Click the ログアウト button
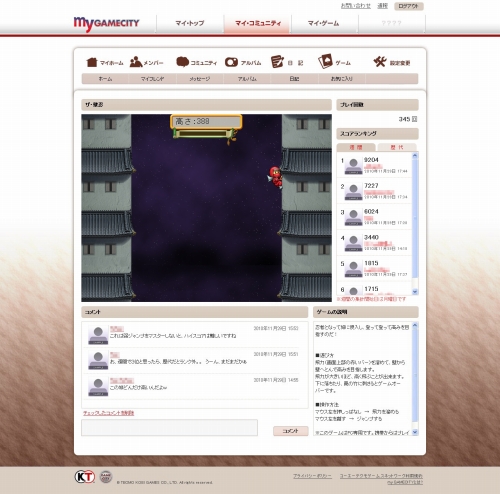This screenshot has height=494, width=500. (409, 6)
